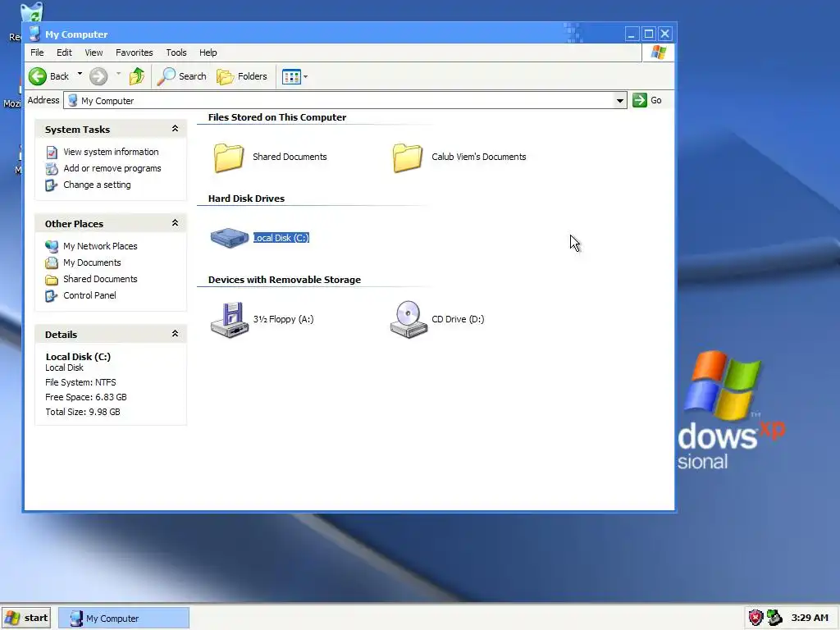Select the Shared Documents folder icon
840x630 pixels.
pos(229,157)
